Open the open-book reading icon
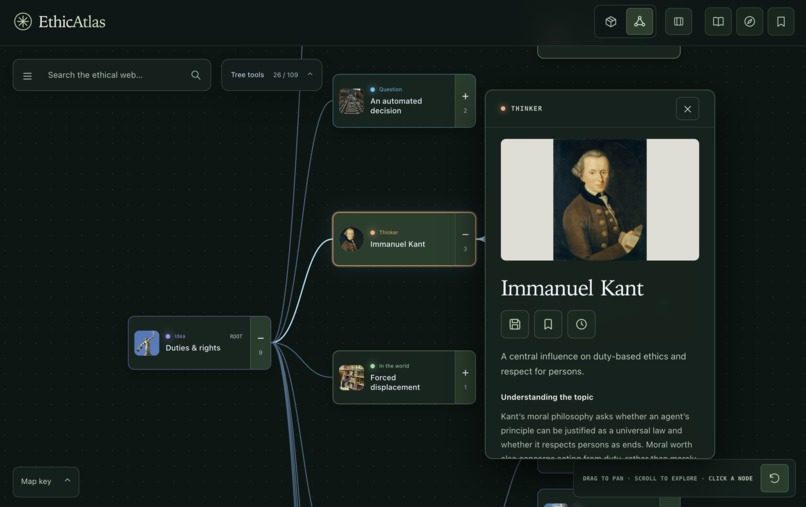The width and height of the screenshot is (806, 507). coord(718,22)
